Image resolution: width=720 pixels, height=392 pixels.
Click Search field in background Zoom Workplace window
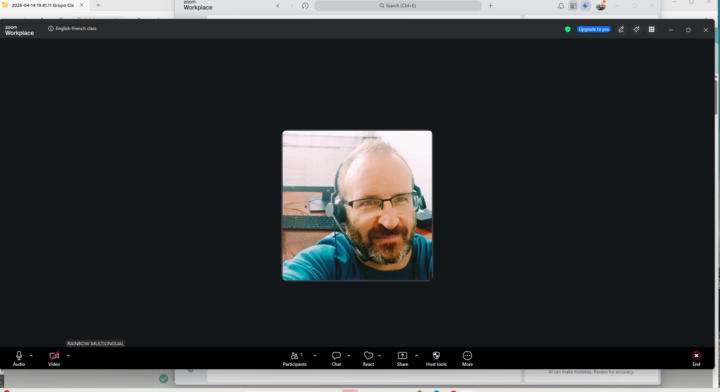(x=398, y=6)
